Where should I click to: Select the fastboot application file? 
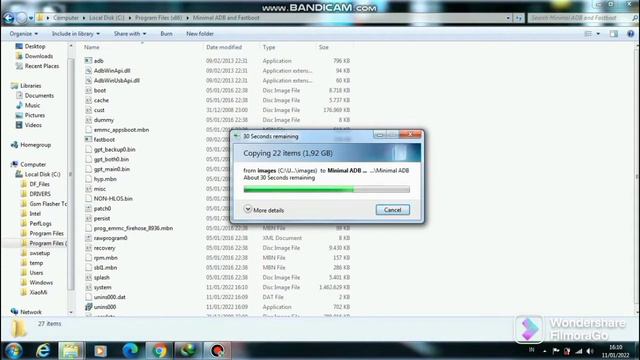click(x=104, y=140)
